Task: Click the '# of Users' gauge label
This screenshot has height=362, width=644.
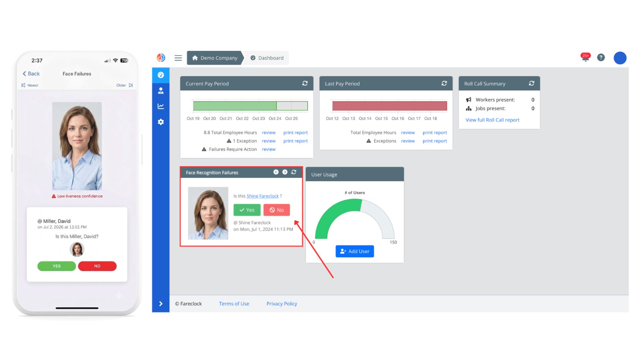Action: 355,193
